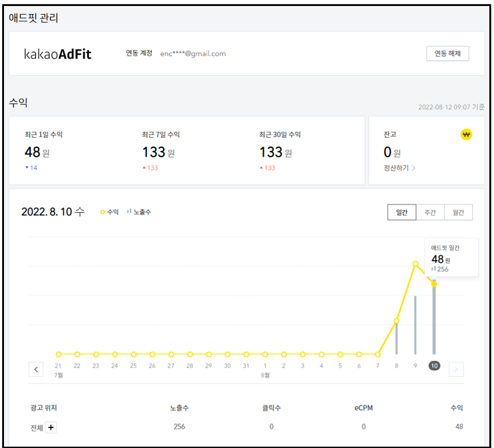Click the peak chart point for August 9
The height and width of the screenshot is (448, 494).
pos(415,264)
